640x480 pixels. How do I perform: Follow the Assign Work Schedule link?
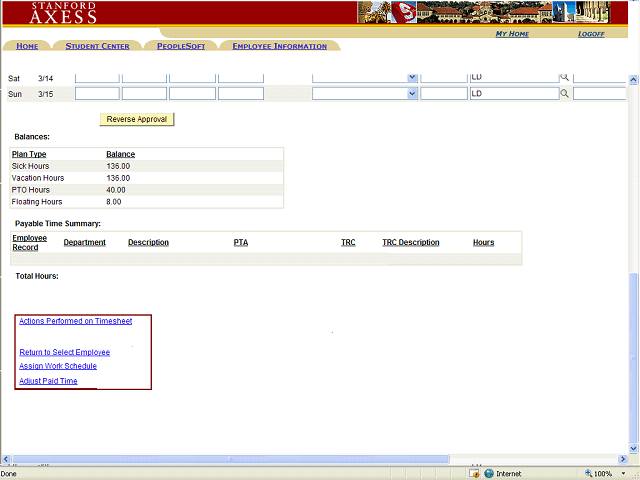(x=58, y=366)
